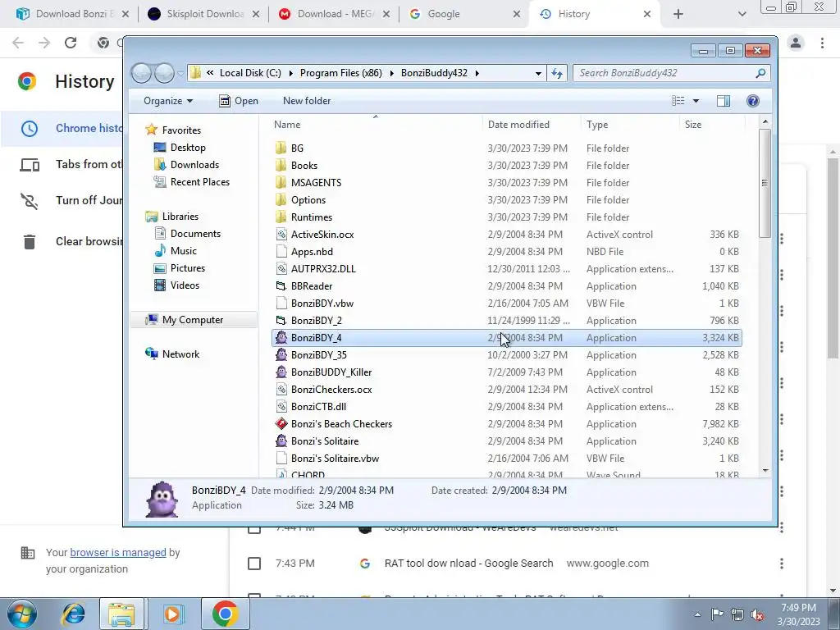Click the Explorer vertical scrollbar thumb

765,182
